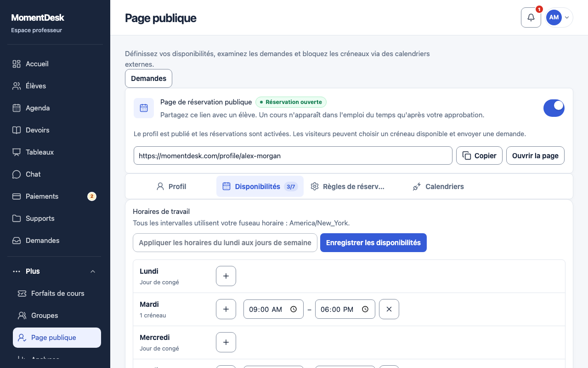Click the Demandes button below the description
The image size is (588, 368).
tap(148, 78)
